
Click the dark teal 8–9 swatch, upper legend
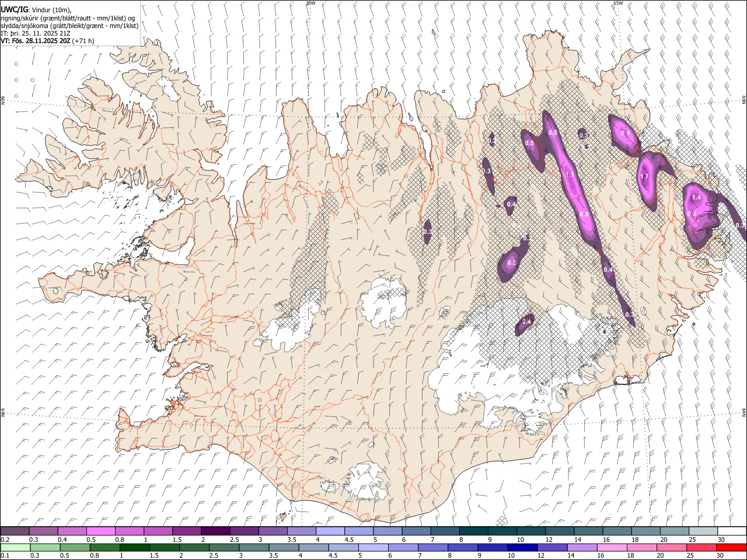(x=474, y=531)
